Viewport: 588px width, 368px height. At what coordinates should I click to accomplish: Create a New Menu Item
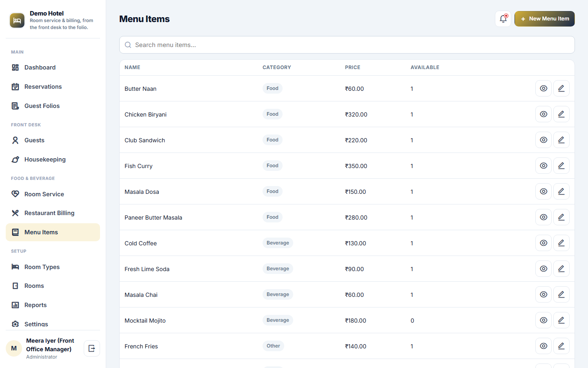(545, 19)
